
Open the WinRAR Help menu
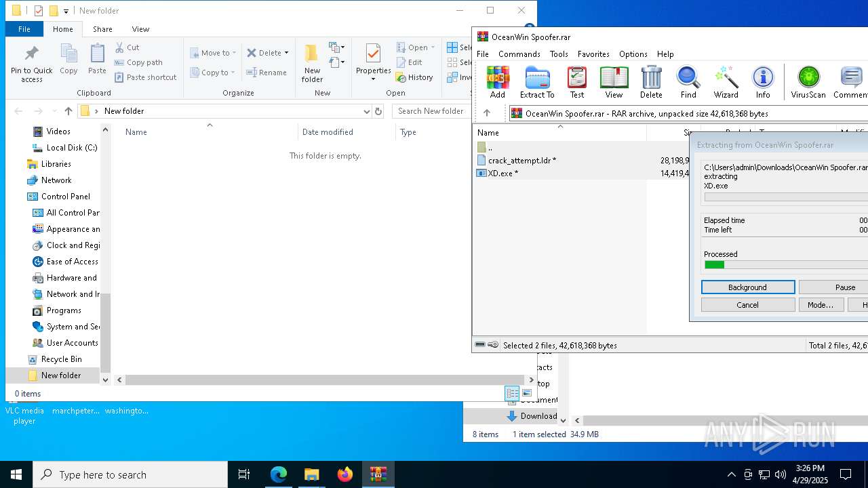(x=665, y=54)
